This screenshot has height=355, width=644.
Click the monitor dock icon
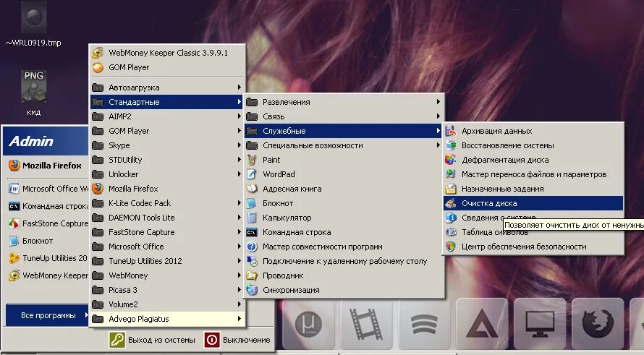(x=540, y=324)
